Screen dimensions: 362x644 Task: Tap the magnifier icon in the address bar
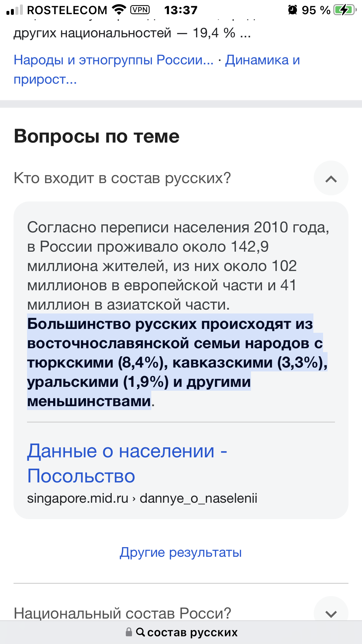tap(140, 632)
